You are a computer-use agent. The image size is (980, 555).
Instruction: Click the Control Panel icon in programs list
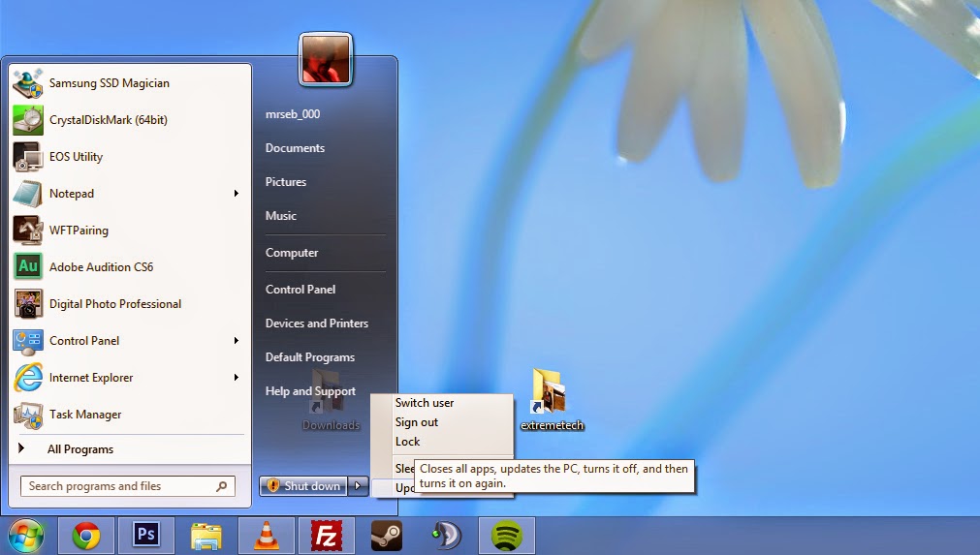[x=28, y=341]
